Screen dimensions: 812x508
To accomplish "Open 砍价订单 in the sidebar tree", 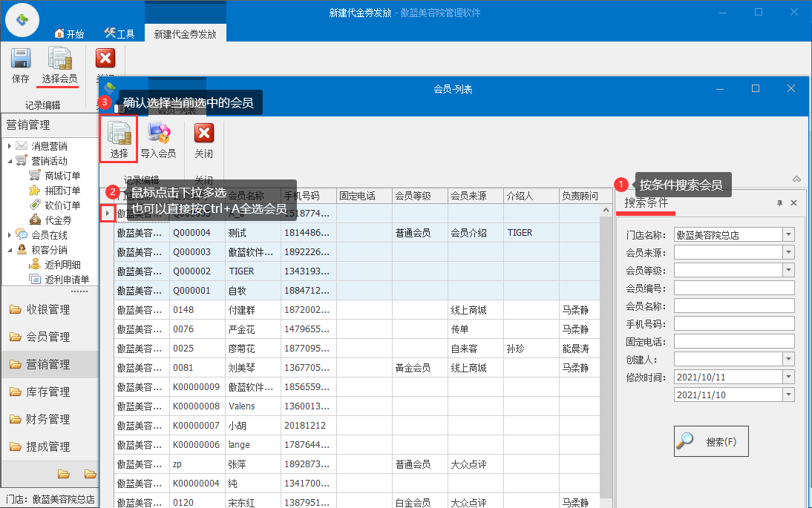I will coord(62,205).
